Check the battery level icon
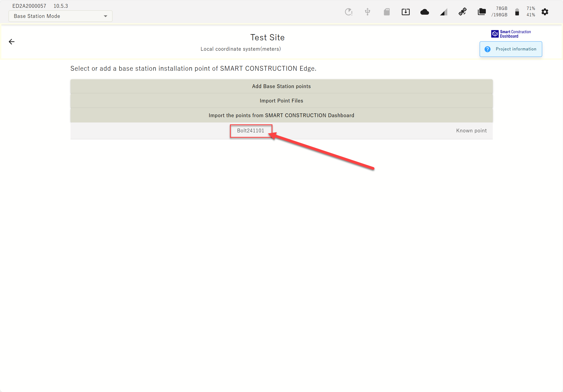563x392 pixels. [x=517, y=12]
